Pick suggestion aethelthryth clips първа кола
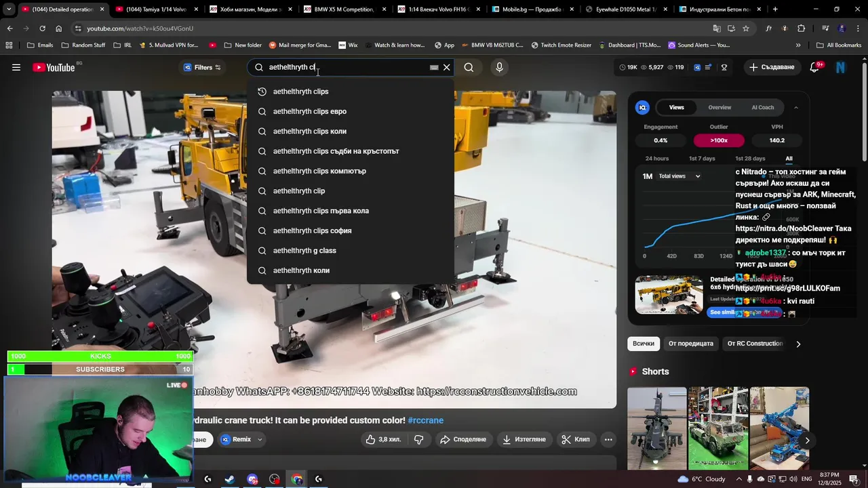868x488 pixels. (x=351, y=211)
